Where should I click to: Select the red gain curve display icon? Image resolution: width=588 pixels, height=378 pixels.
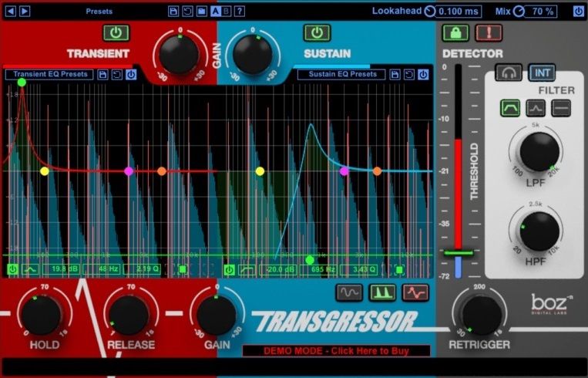(415, 293)
